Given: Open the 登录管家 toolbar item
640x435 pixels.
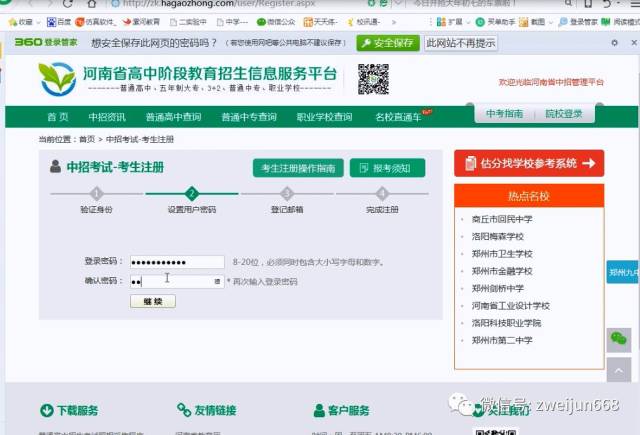Looking at the screenshot, I should point(578,22).
